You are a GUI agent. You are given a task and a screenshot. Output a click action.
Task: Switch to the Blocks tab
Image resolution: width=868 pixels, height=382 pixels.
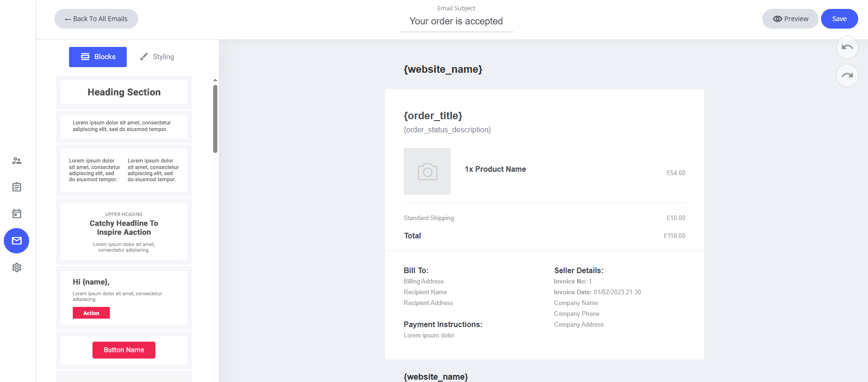click(x=98, y=57)
